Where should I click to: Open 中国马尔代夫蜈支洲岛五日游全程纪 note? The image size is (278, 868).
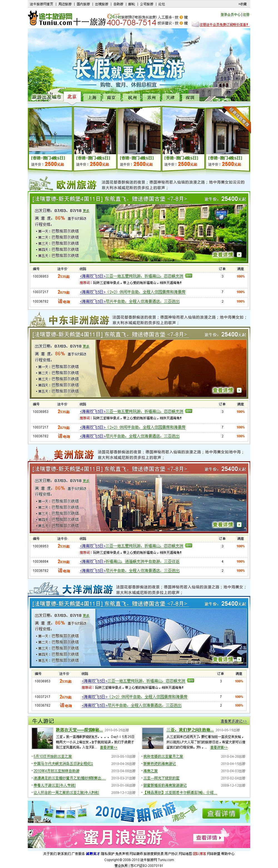pyautogui.click(x=63, y=764)
